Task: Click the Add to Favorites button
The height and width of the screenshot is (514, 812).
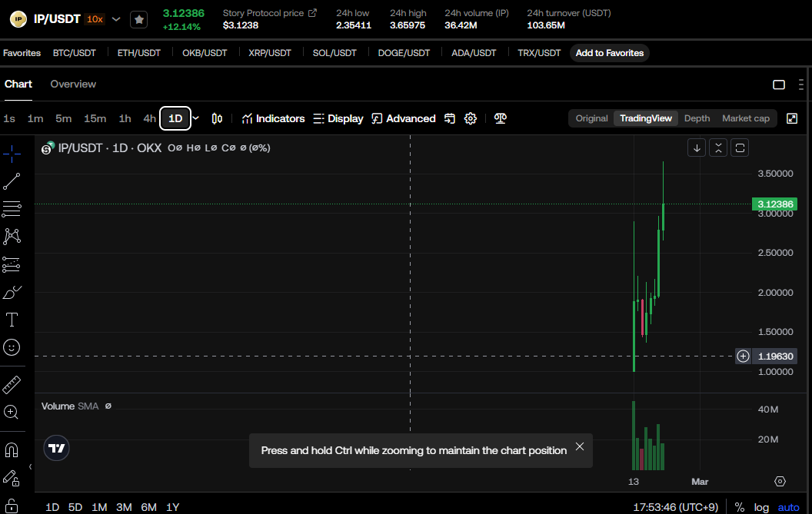Action: [610, 53]
